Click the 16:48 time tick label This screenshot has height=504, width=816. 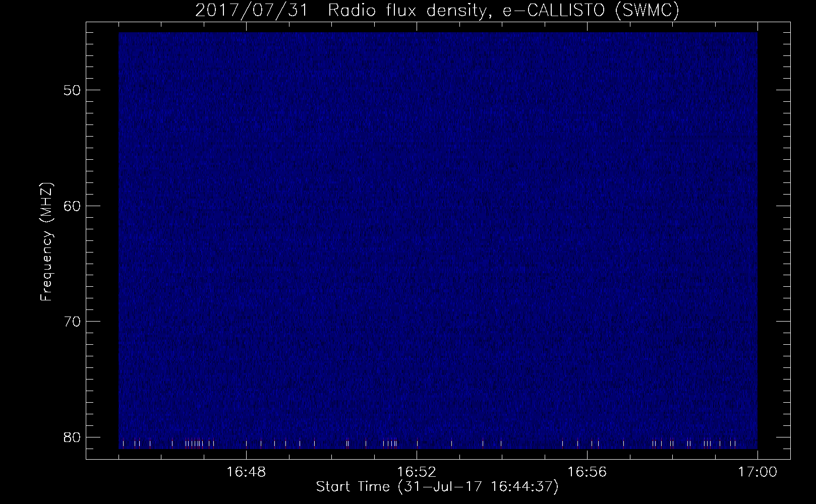coord(246,472)
